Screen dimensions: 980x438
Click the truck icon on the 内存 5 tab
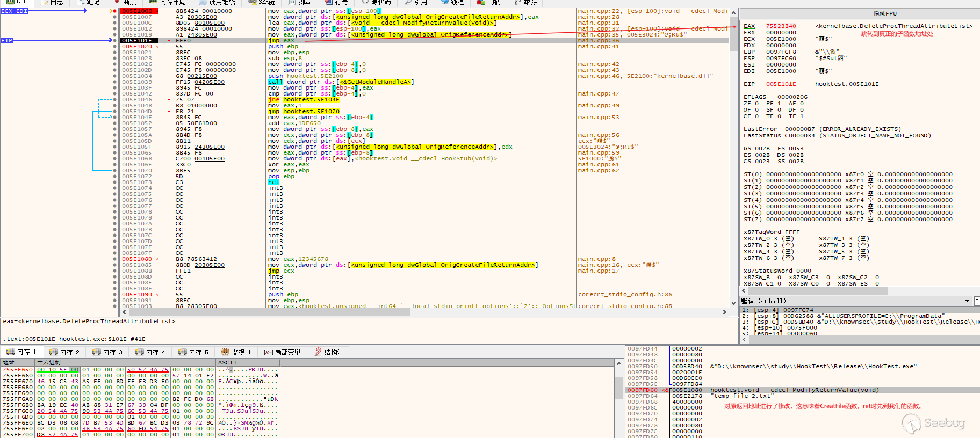183,352
